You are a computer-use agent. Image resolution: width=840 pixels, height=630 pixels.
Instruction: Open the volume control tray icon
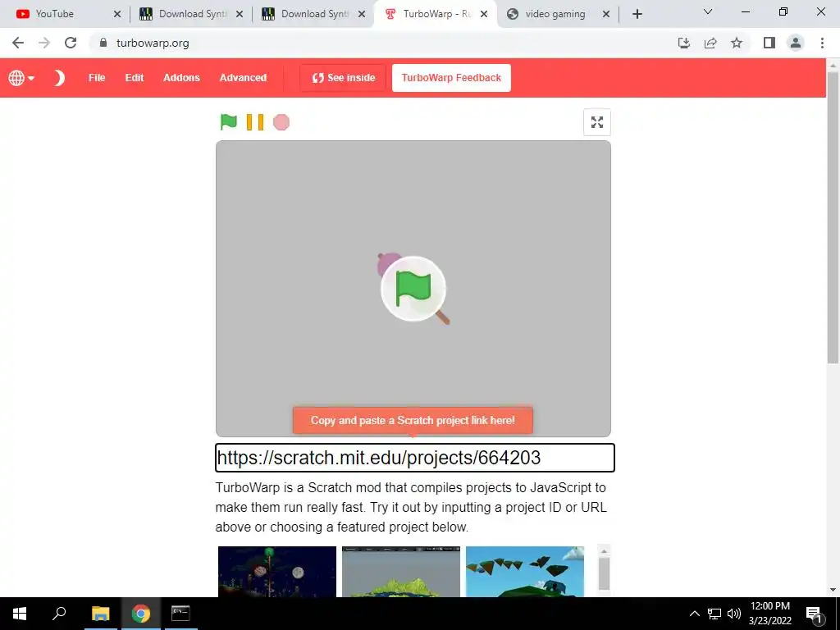tap(734, 614)
